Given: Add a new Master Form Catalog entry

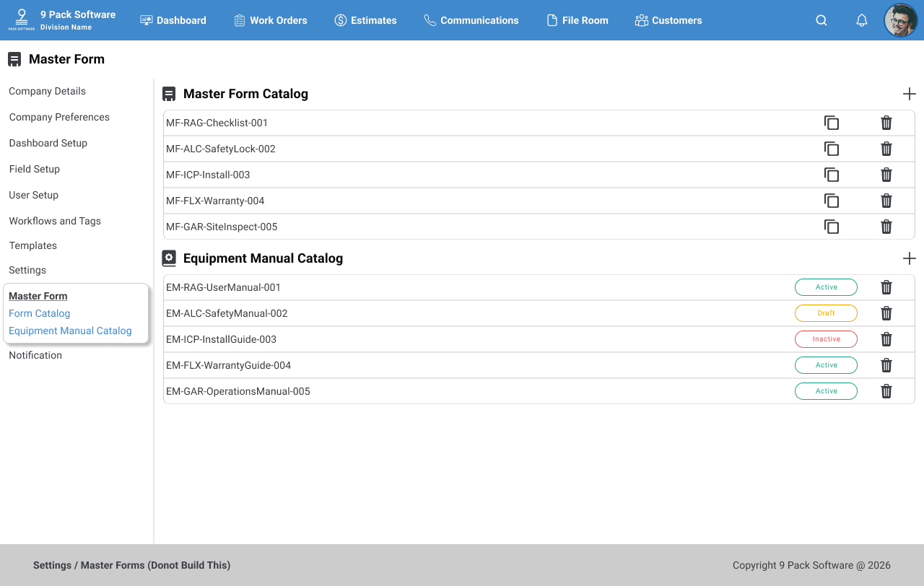Looking at the screenshot, I should coord(910,94).
